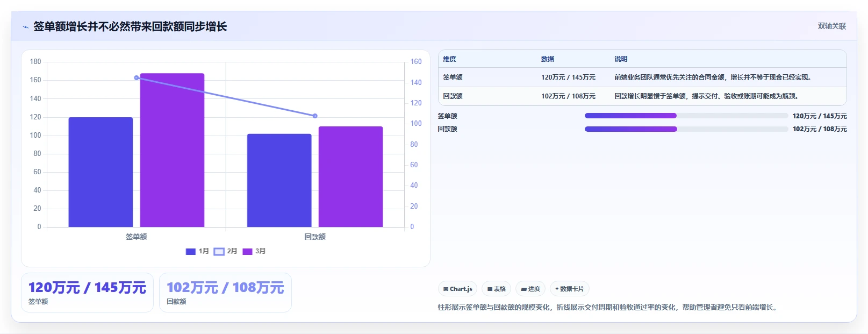Click the 回款额 progress bar

click(x=686, y=129)
